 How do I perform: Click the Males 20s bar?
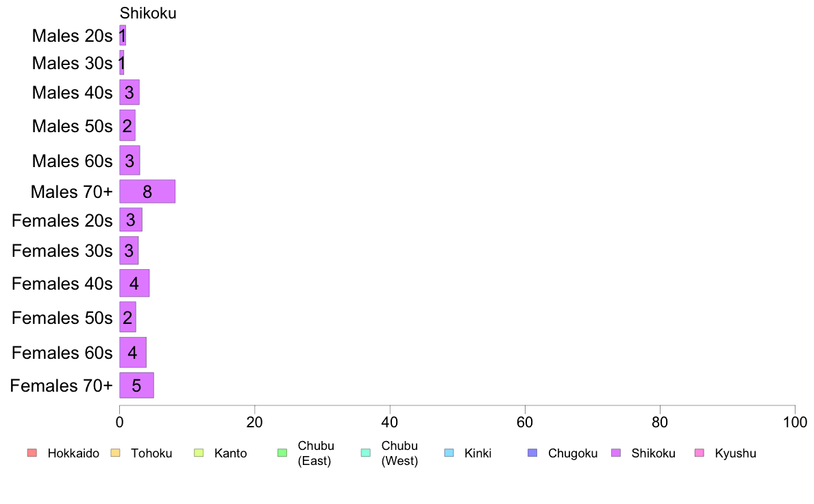click(123, 36)
